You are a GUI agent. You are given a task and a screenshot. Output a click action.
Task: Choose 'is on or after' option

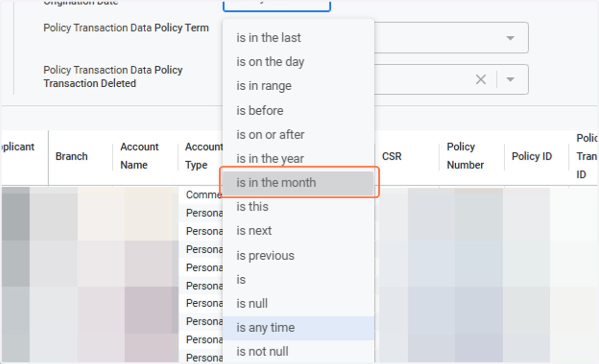click(298, 134)
